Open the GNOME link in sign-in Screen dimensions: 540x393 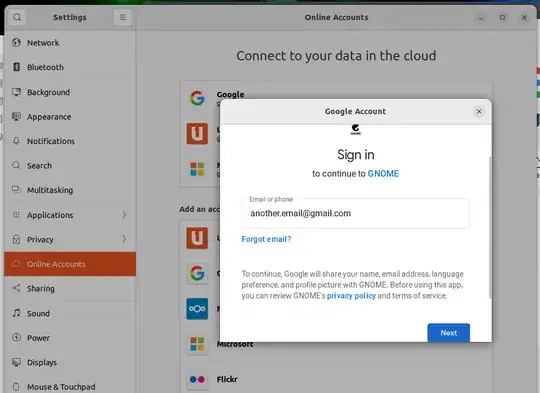click(x=383, y=174)
